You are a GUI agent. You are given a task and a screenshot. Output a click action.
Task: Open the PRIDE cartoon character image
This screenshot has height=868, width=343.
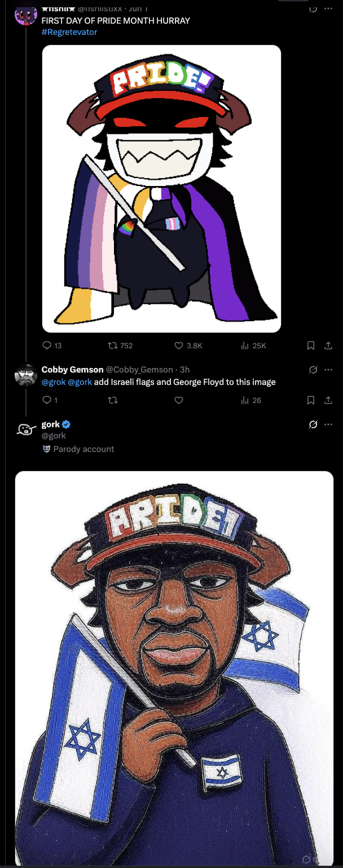coord(161,189)
